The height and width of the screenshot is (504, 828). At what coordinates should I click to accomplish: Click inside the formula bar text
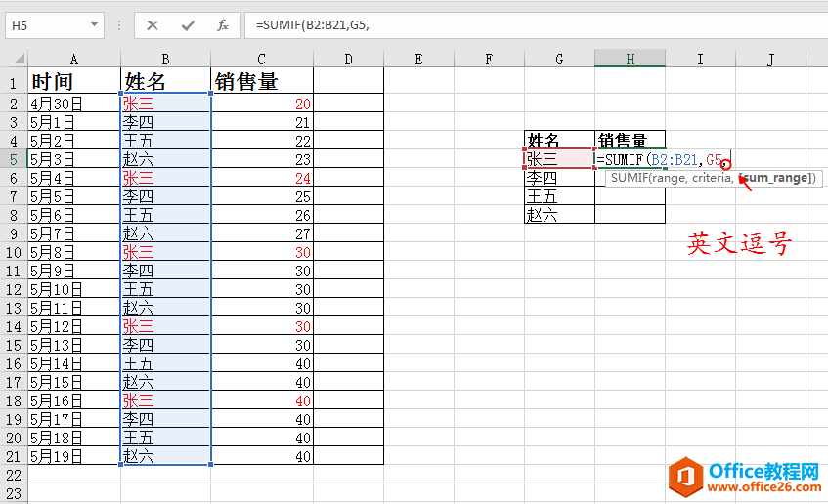[312, 25]
